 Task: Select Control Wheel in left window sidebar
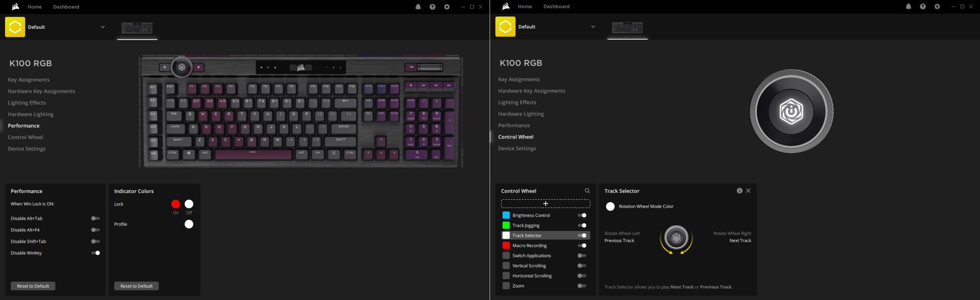[x=25, y=137]
